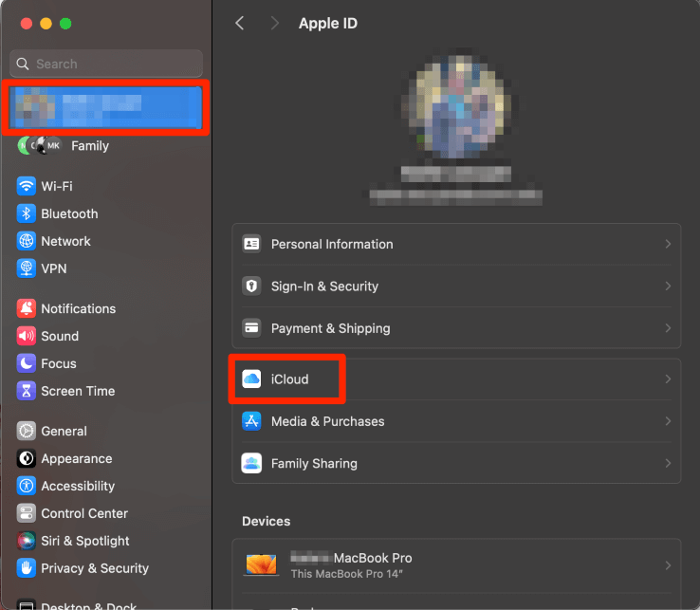Expand Personal Information via its chevron
The image size is (700, 610).
click(668, 244)
